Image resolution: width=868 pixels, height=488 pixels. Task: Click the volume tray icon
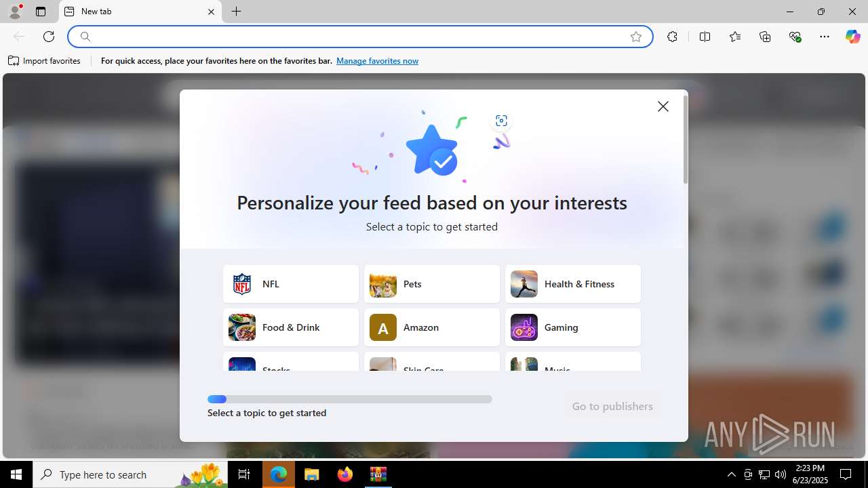(781, 474)
